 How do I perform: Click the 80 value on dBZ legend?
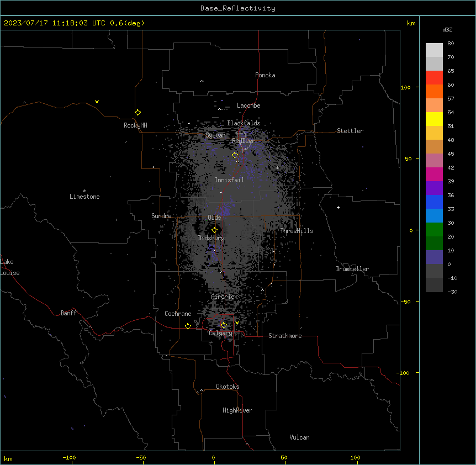(451, 44)
